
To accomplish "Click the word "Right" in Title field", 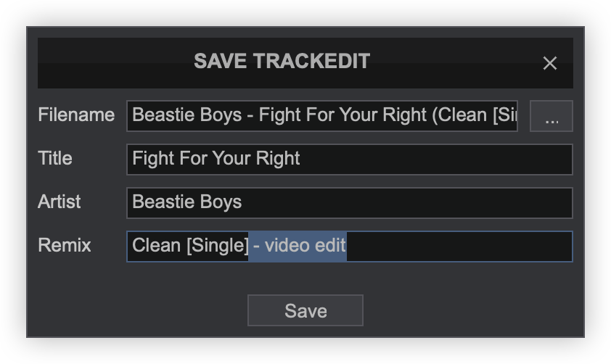I will tap(278, 159).
